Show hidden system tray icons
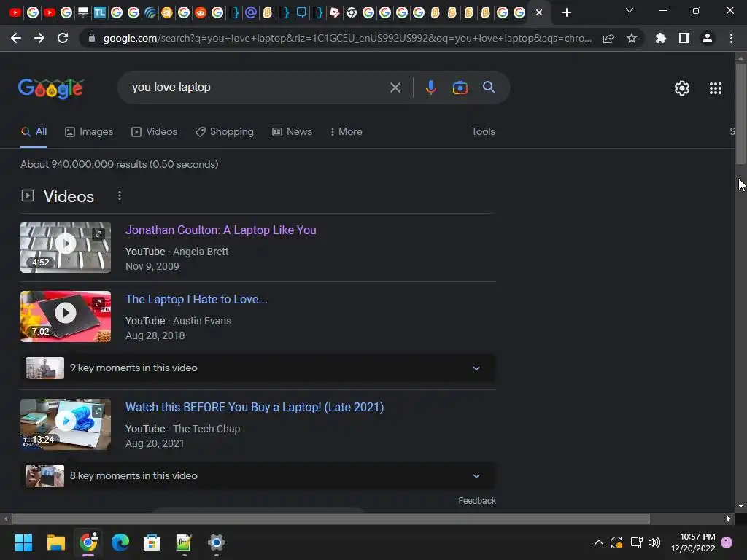Viewport: 747px width, 560px height. [598, 542]
